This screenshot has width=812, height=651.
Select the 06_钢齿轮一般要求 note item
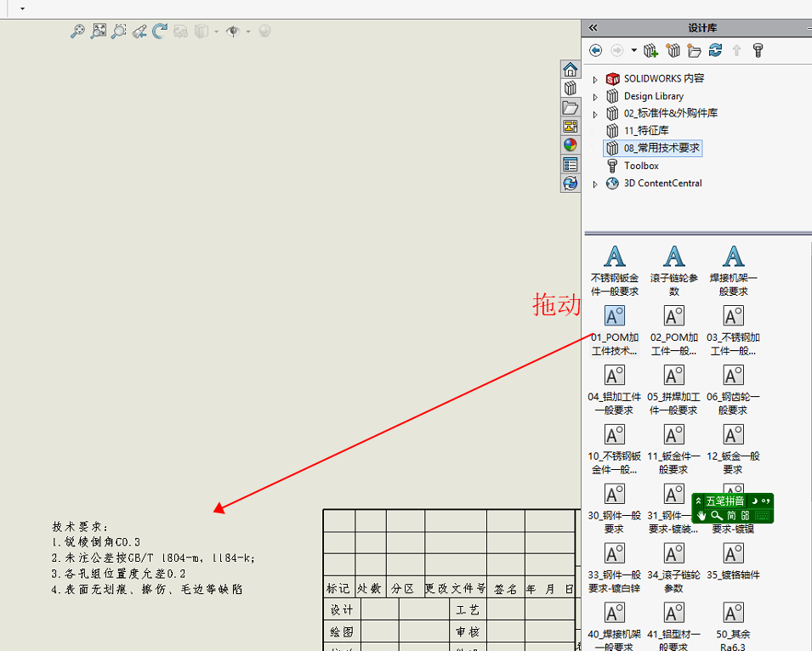click(x=733, y=390)
